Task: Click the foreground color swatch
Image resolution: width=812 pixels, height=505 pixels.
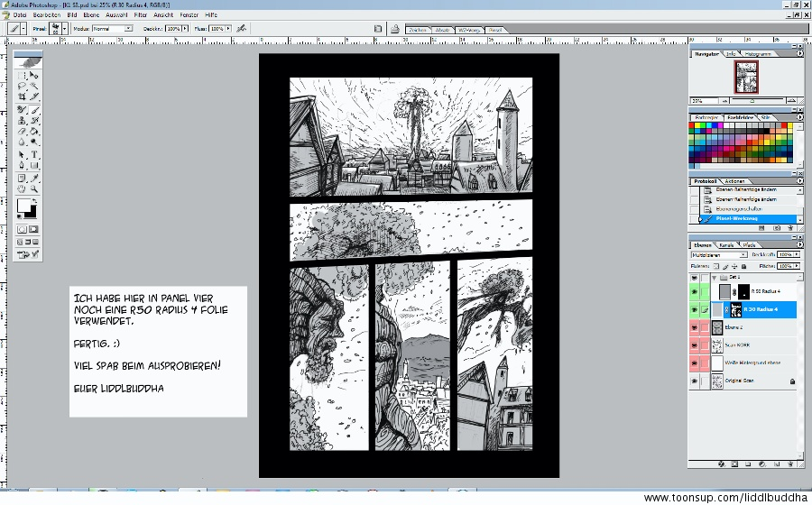Action: tap(24, 207)
